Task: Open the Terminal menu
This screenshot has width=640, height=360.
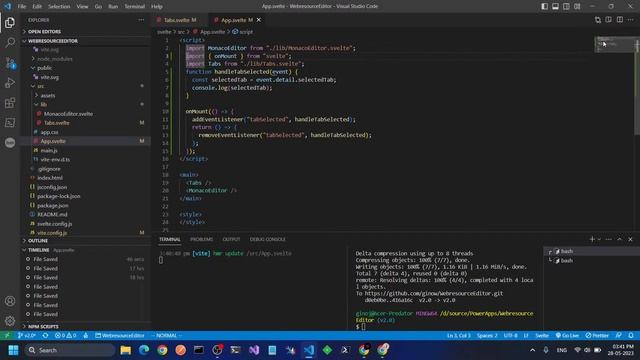Action: pyautogui.click(x=134, y=6)
